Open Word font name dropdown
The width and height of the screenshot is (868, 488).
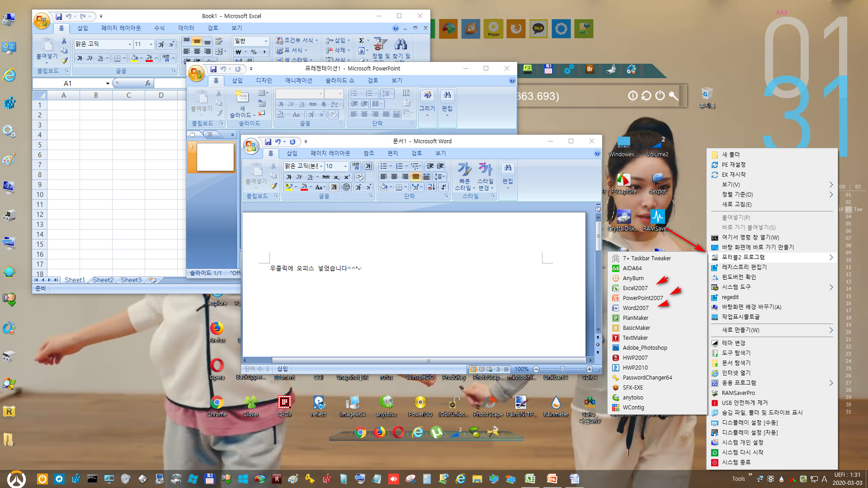[x=321, y=166]
